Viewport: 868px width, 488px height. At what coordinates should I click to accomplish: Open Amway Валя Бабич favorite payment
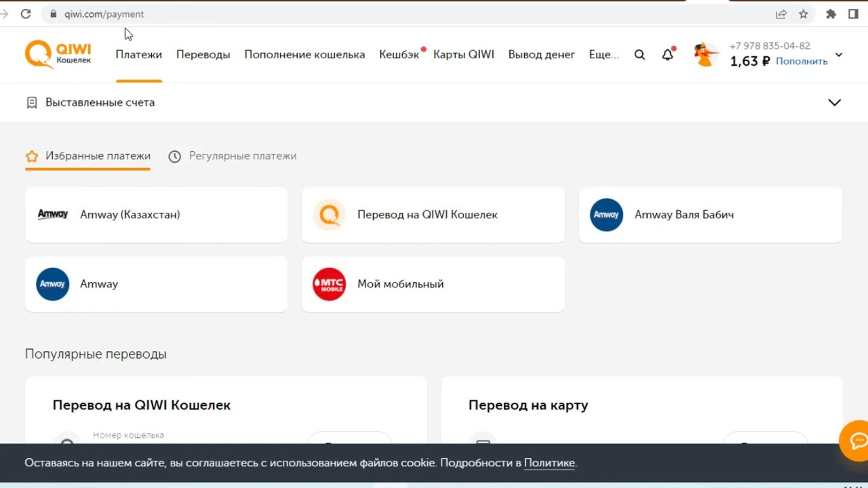pos(711,215)
